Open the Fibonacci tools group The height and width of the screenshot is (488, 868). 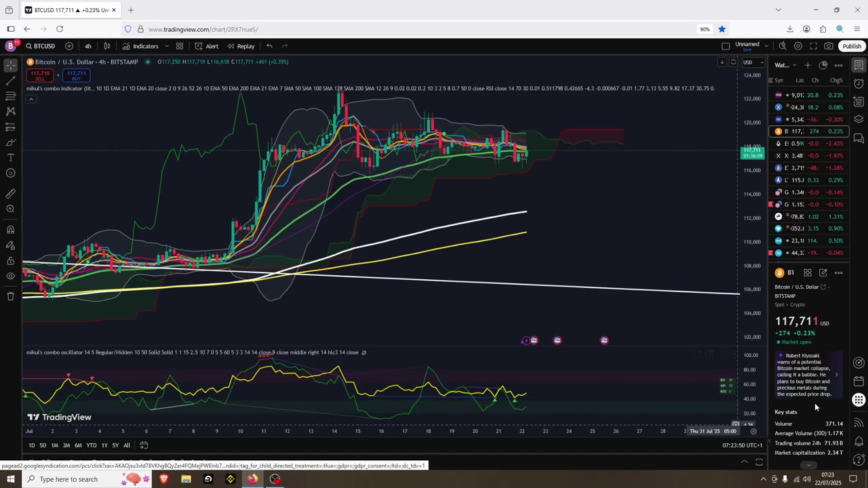tap(10, 96)
